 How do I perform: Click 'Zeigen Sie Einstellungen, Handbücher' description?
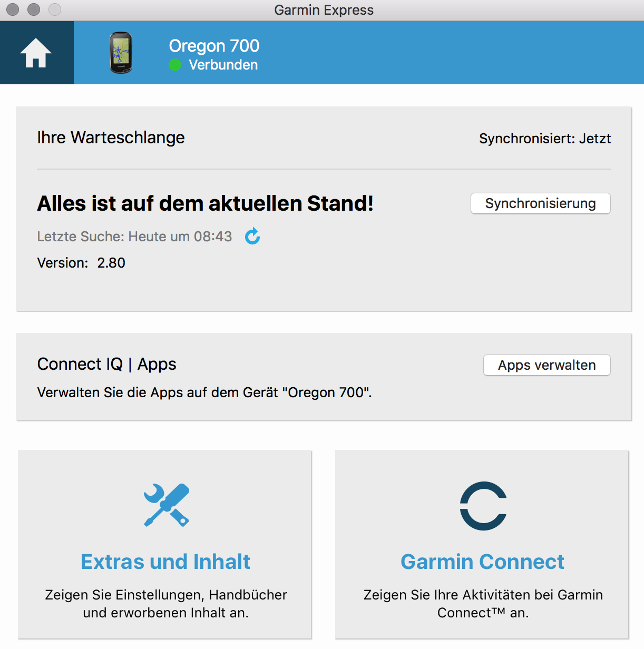click(x=166, y=604)
